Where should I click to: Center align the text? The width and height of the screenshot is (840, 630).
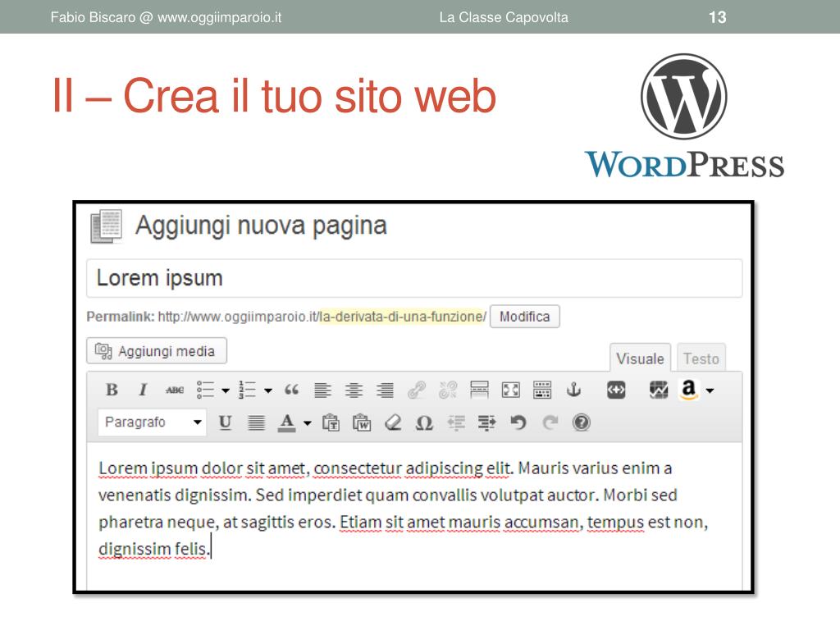pos(354,390)
